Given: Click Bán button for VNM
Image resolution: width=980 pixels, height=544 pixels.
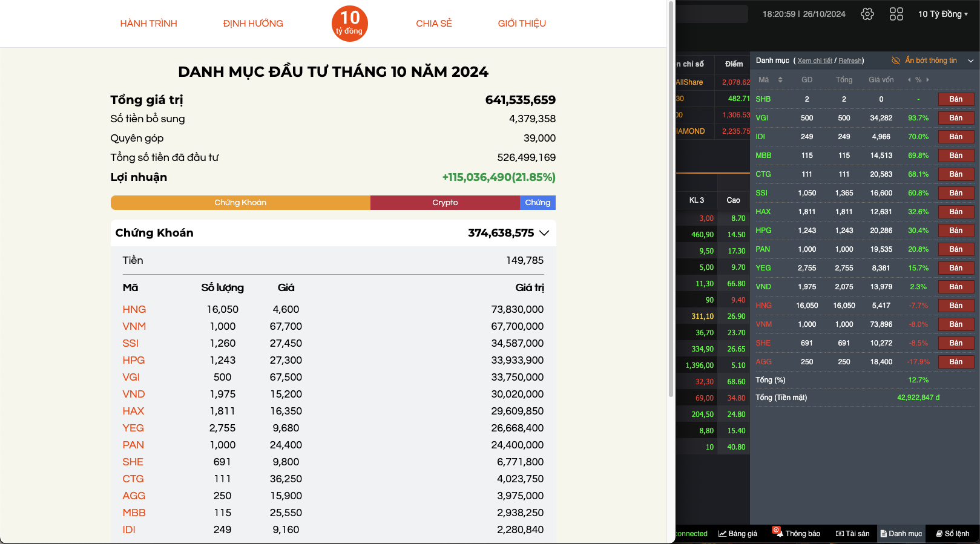Looking at the screenshot, I should (956, 324).
